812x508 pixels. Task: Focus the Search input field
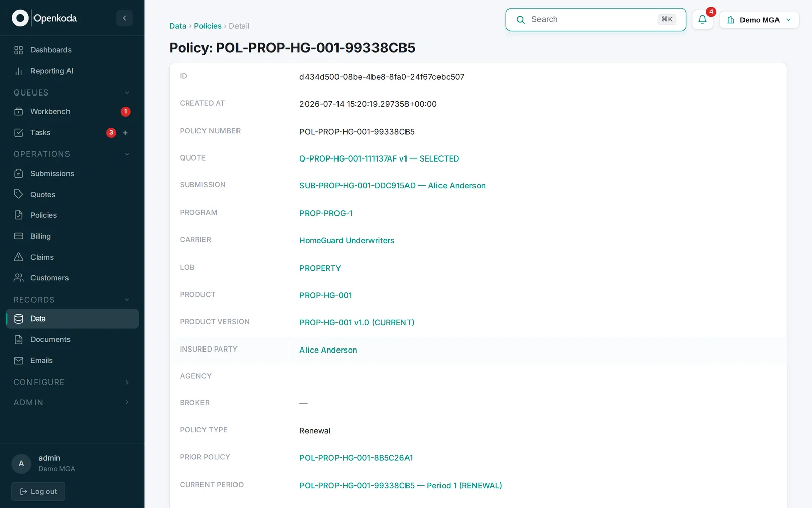coord(596,20)
